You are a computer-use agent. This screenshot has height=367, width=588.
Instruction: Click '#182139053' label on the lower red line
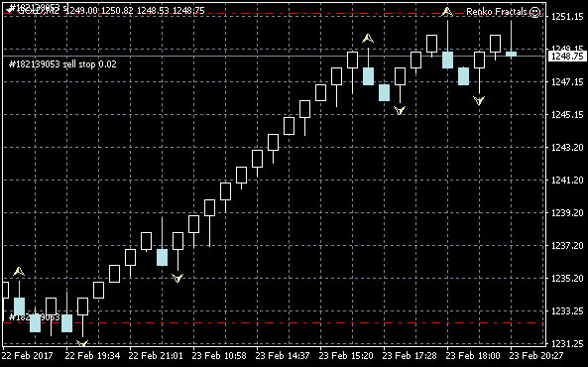(35, 317)
